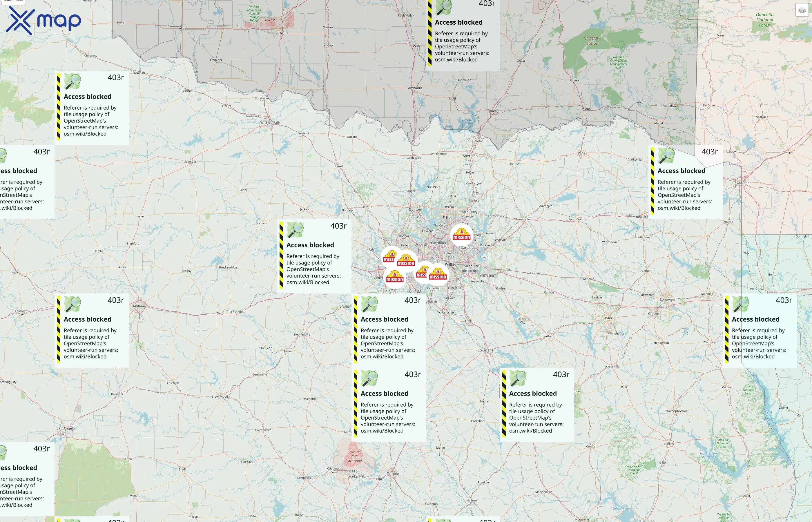Click the Texarkana city label

coord(741,183)
